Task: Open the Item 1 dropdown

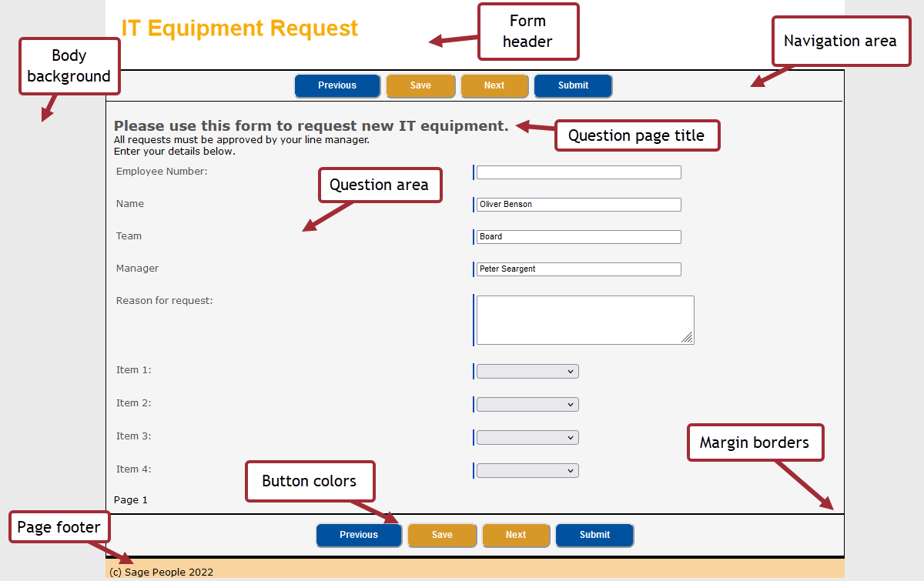Action: tap(527, 372)
